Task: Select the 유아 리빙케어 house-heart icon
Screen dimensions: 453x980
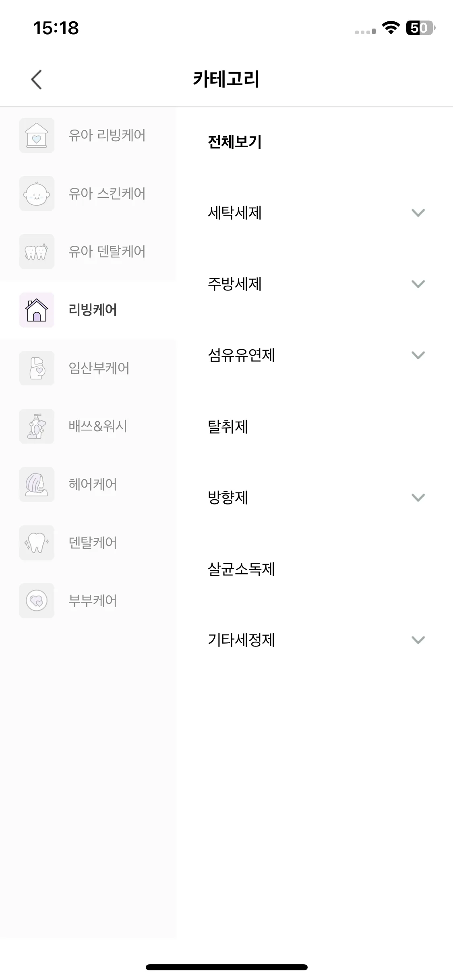Action: 37,135
